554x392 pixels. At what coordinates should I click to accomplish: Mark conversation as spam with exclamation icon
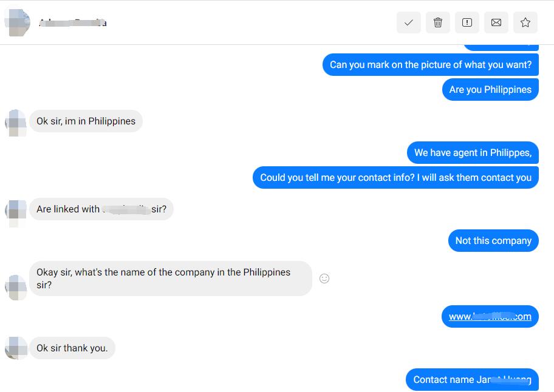tap(467, 22)
